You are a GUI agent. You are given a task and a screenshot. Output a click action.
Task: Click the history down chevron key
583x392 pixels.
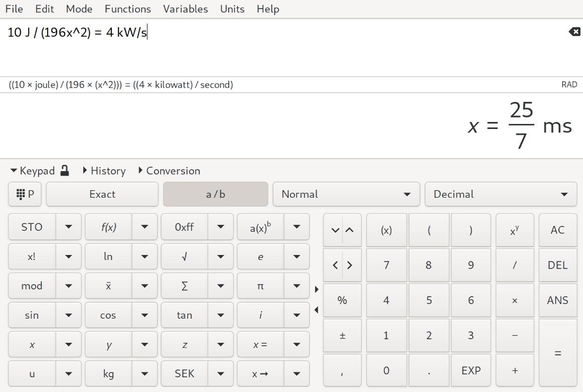point(335,230)
